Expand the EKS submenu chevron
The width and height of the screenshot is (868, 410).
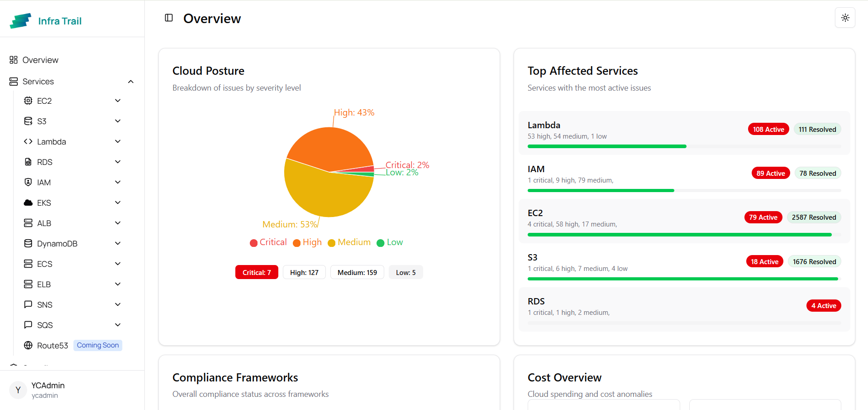click(118, 203)
